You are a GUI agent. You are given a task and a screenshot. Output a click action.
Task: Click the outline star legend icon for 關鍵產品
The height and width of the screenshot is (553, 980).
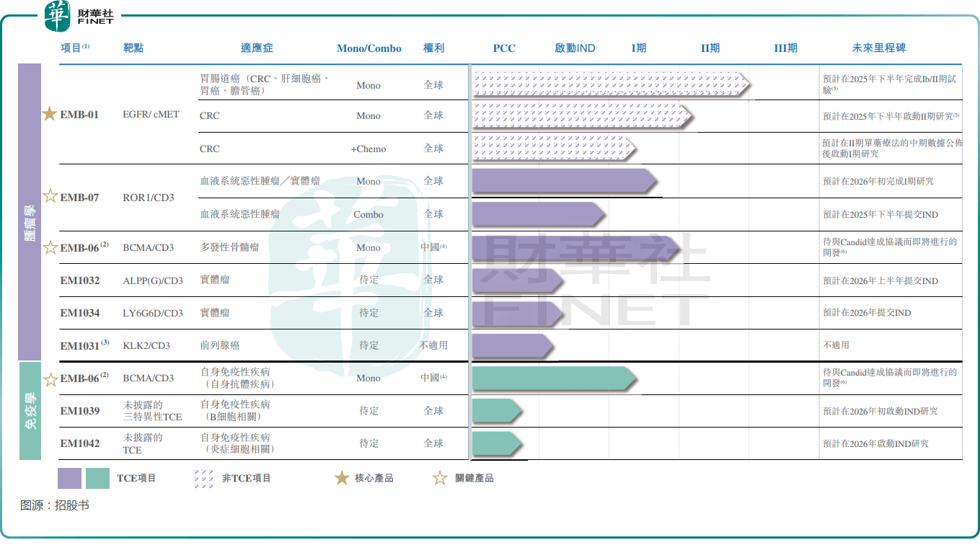pos(440,477)
